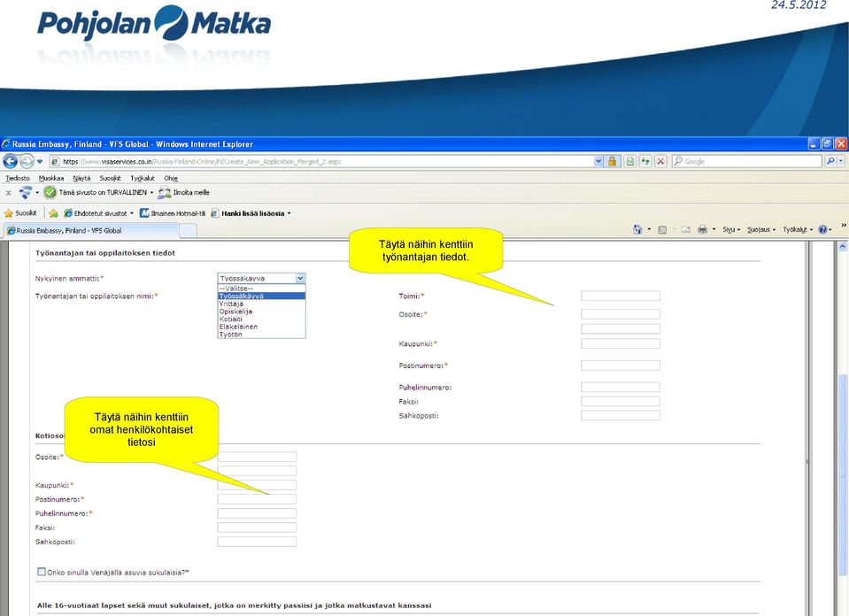
Task: Open the Ilmainen Hotmail-tili link
Action: [173, 213]
